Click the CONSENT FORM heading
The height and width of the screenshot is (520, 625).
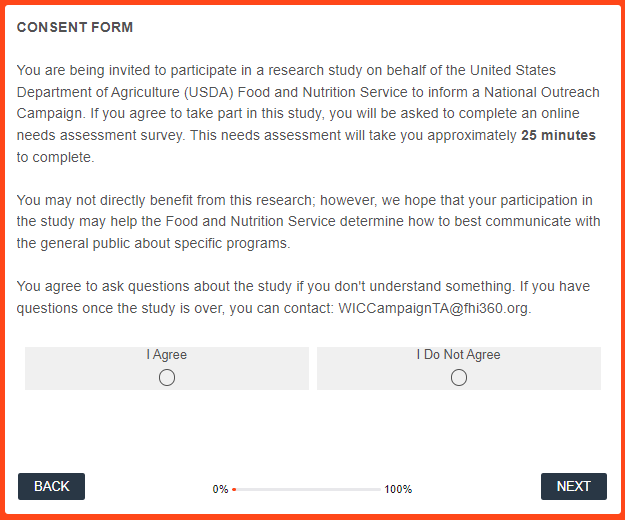tap(75, 27)
